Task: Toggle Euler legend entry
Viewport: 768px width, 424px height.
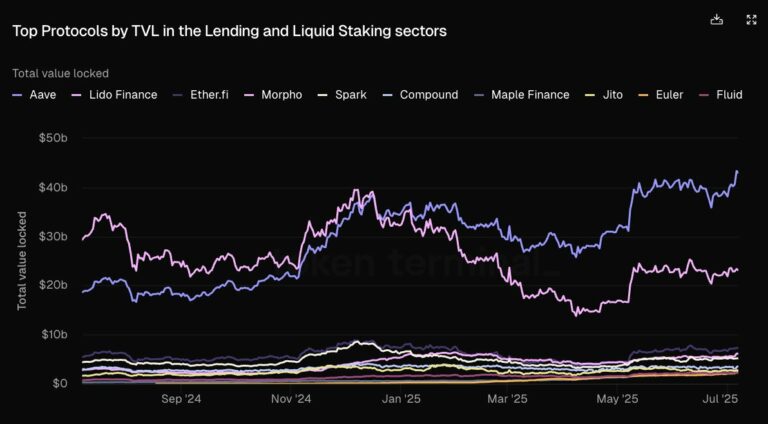Action: [661, 94]
